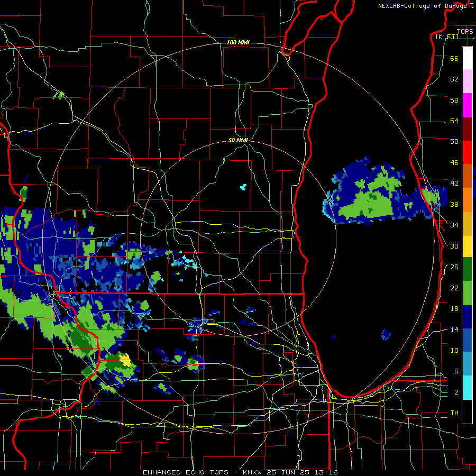Select the light blue legend swatch near 6
Screen dimensions: 476x476
pyautogui.click(x=467, y=364)
